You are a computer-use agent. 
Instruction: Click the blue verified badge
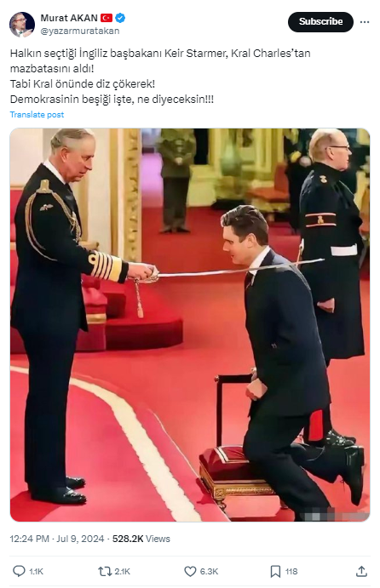pyautogui.click(x=120, y=18)
